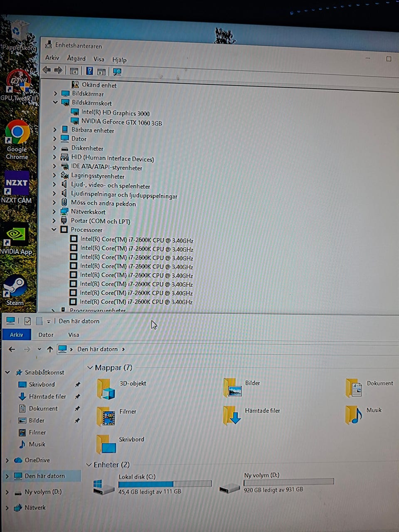
Task: Select the Ny volym (D:) drive
Action: [x=276, y=483]
